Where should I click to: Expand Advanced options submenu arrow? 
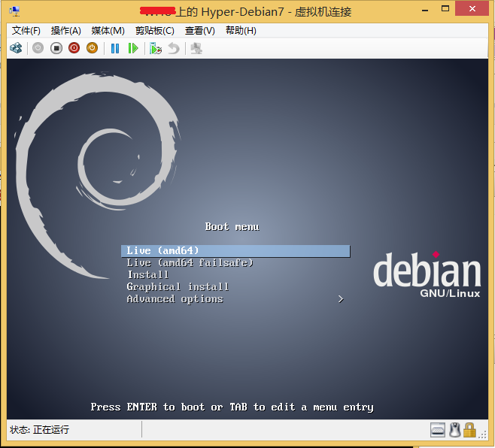[x=341, y=299]
